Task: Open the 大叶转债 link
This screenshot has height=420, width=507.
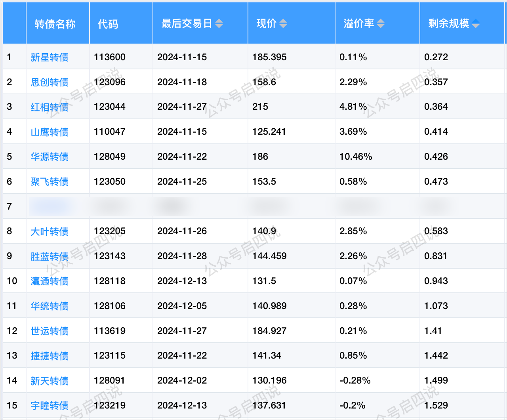Action: (50, 231)
